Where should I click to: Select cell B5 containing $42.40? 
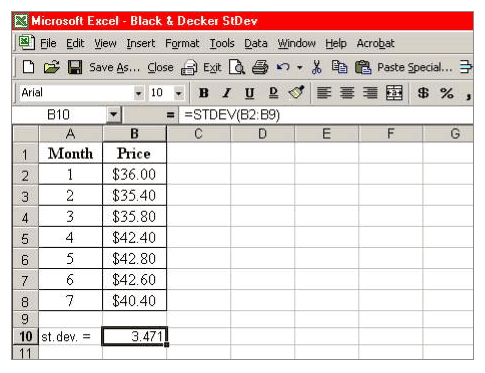pyautogui.click(x=134, y=237)
